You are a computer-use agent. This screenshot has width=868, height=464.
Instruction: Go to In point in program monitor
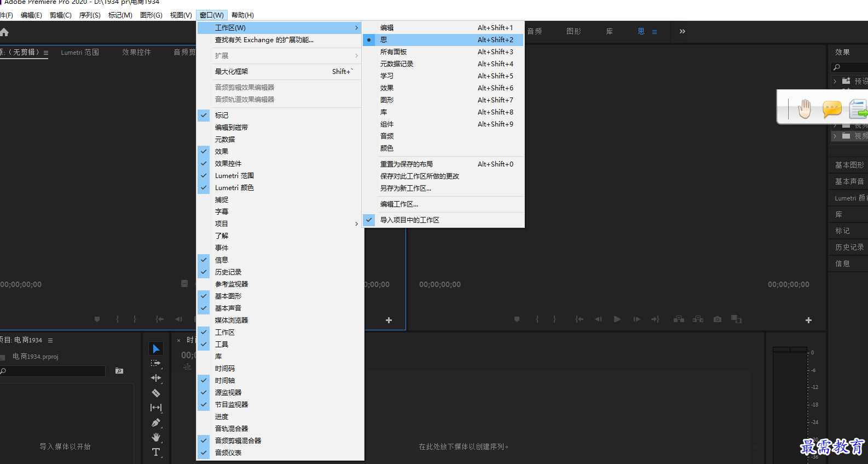[580, 319]
